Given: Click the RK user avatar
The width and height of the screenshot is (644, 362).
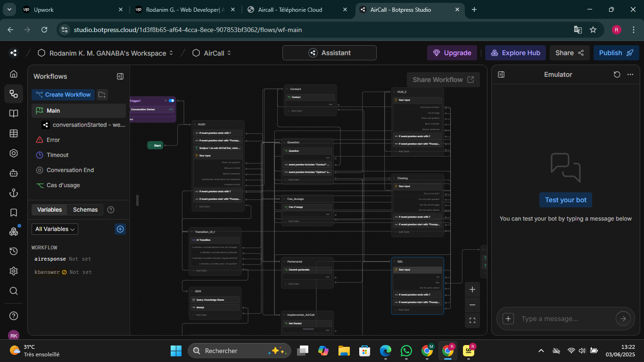Looking at the screenshot, I should [x=14, y=335].
